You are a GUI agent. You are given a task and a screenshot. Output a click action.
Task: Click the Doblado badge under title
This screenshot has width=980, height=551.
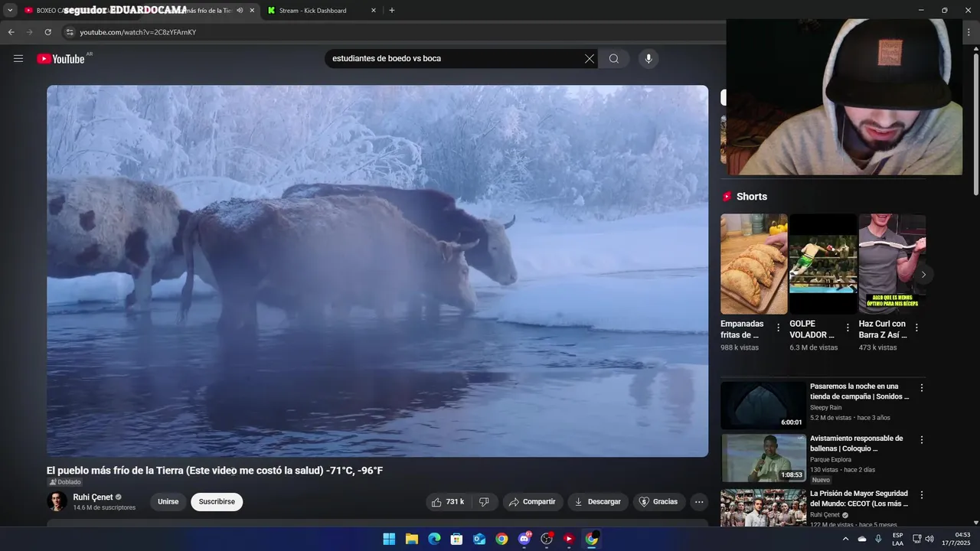click(x=64, y=482)
